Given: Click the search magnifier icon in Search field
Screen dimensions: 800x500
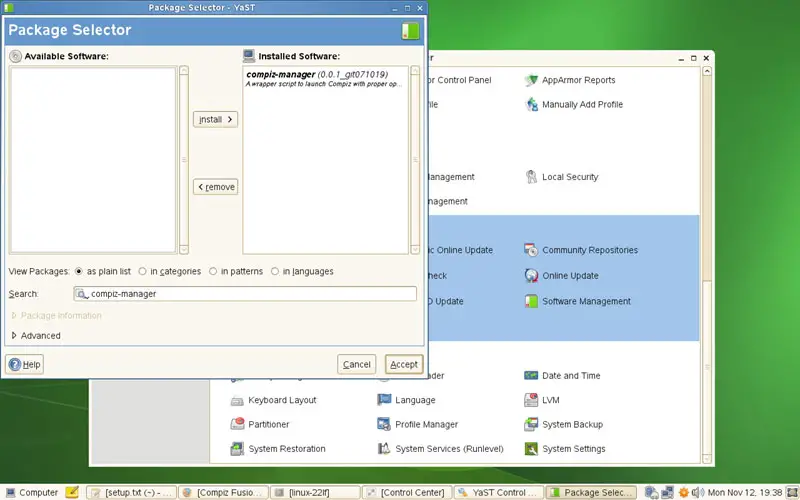Looking at the screenshot, I should (x=82, y=294).
